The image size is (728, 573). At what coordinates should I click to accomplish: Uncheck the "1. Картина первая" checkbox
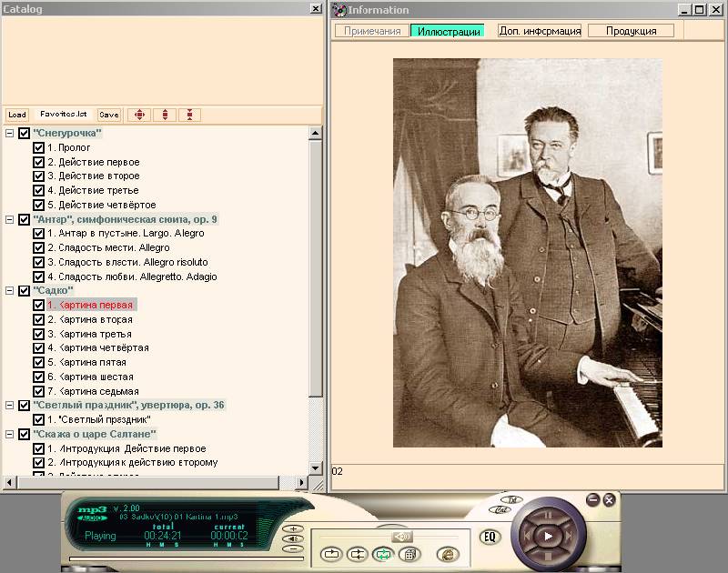(x=38, y=305)
